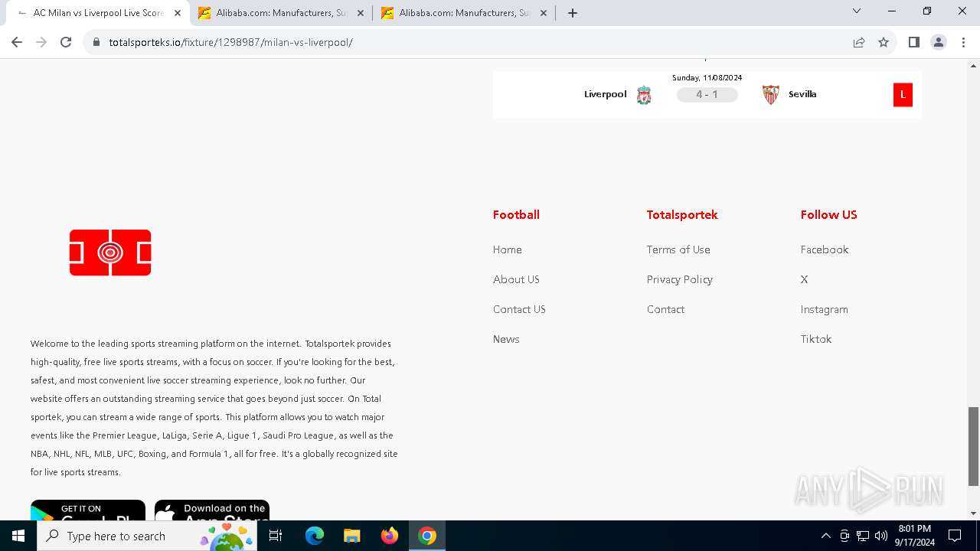The image size is (980, 551).
Task: Click the Football footer heading
Action: click(516, 215)
